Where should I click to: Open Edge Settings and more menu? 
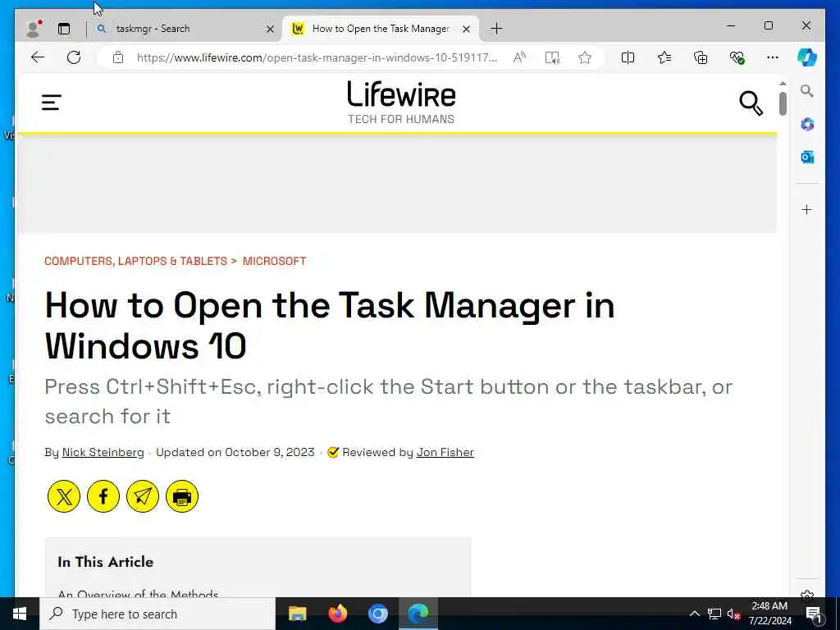coord(773,57)
